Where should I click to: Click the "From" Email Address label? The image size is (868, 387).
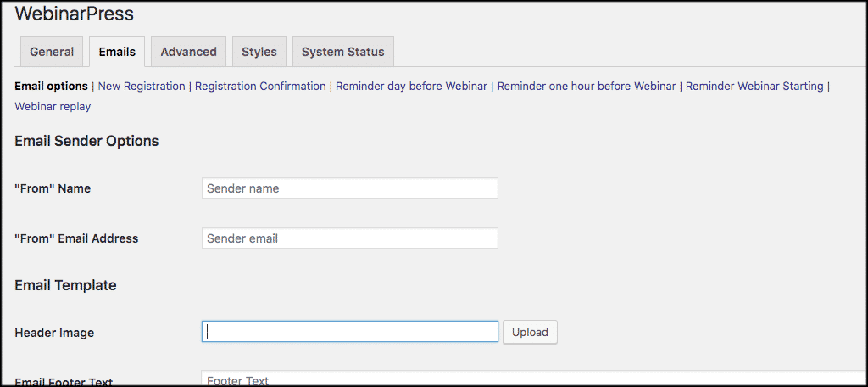tap(76, 238)
